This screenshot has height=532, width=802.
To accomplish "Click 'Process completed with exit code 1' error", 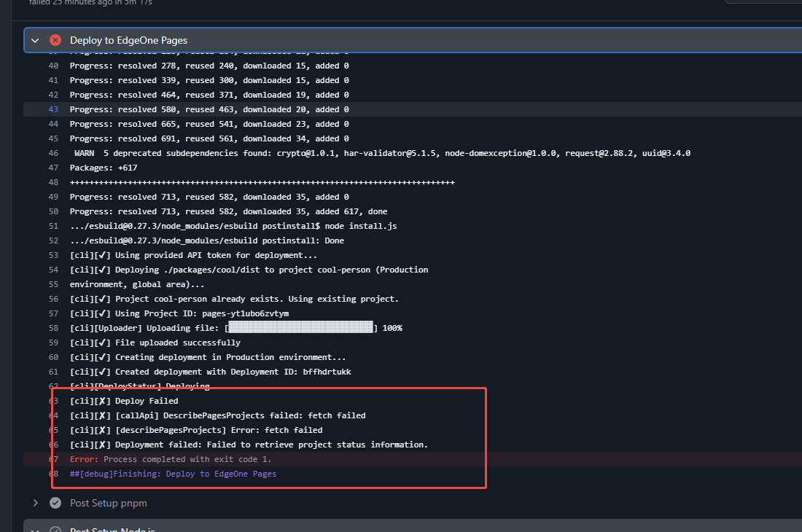I will click(x=171, y=459).
